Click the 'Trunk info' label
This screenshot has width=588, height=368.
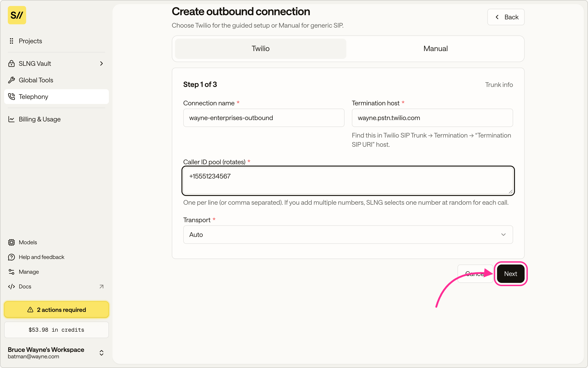(499, 85)
